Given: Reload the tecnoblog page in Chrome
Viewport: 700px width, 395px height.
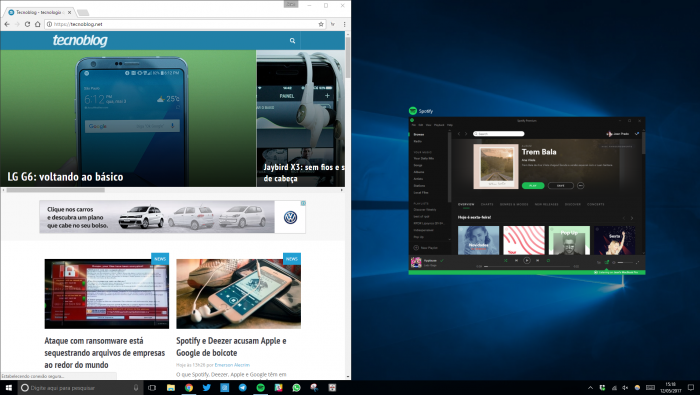Looking at the screenshot, I should tap(28, 24).
